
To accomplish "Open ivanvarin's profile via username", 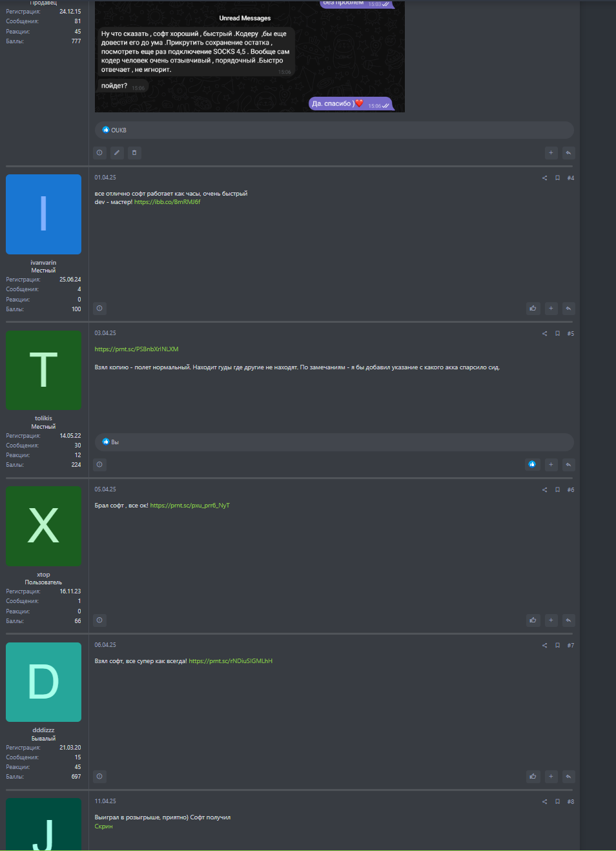I will point(43,263).
